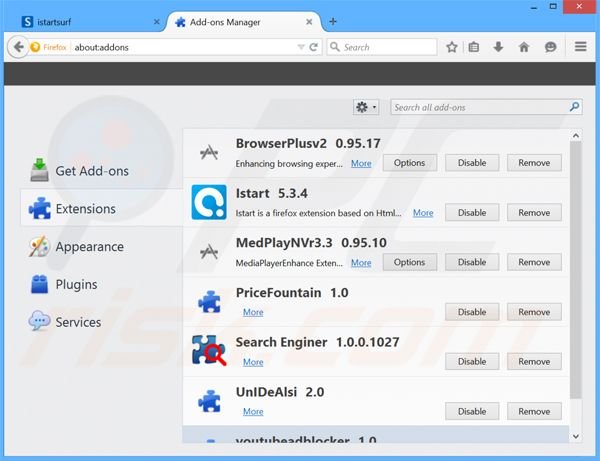Image resolution: width=600 pixels, height=461 pixels.
Task: Click the extensions list scroll up arrow
Action: [576, 135]
